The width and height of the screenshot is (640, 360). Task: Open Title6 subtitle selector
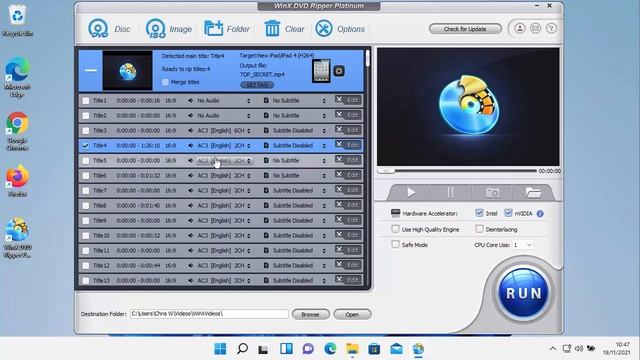click(x=299, y=176)
